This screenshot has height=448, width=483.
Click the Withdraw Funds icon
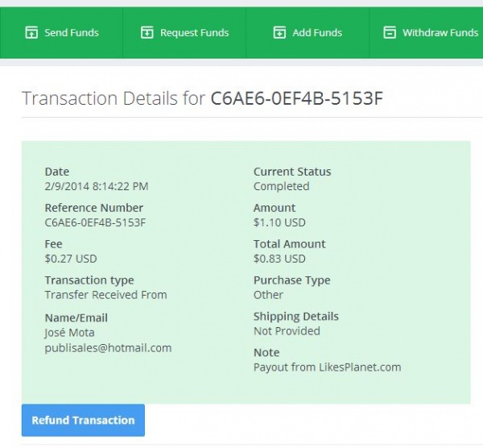coord(390,33)
